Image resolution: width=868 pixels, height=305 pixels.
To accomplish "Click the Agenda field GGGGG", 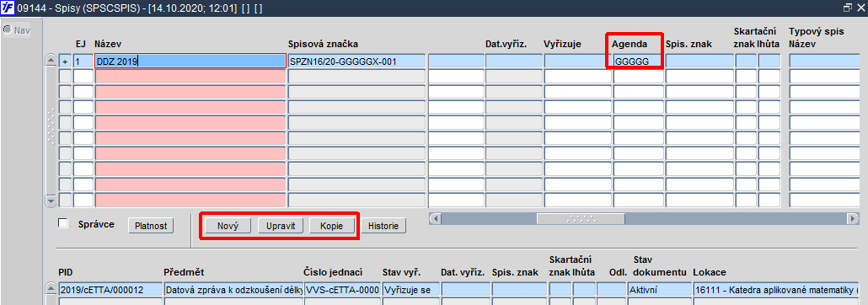I will 638,62.
